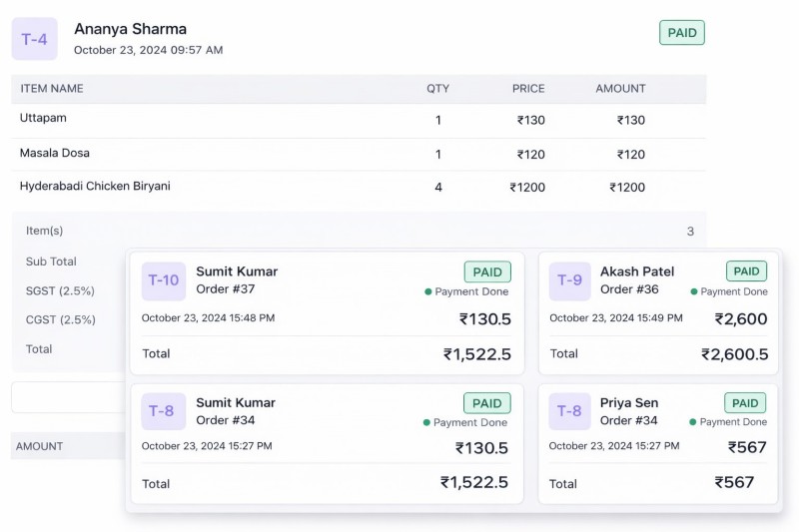Sort by the ITEM NAME column header

52,89
